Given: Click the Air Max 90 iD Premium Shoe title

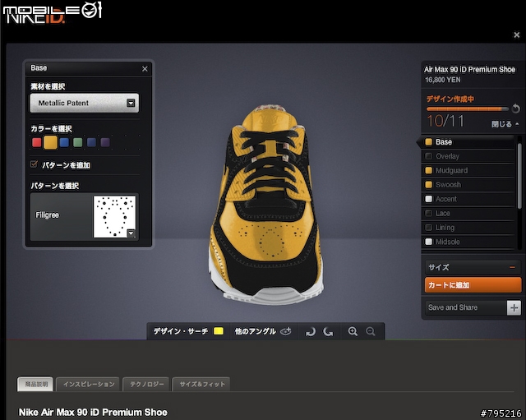Looking at the screenshot, I should point(469,69).
